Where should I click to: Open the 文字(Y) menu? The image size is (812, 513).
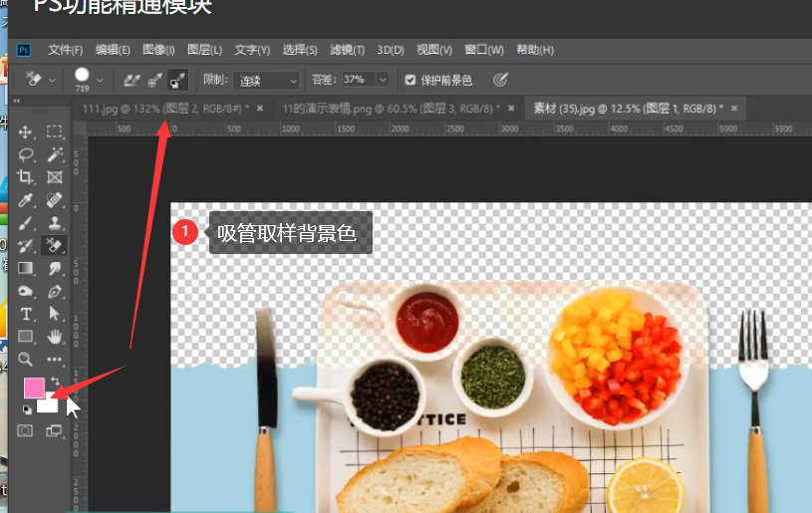pyautogui.click(x=252, y=50)
